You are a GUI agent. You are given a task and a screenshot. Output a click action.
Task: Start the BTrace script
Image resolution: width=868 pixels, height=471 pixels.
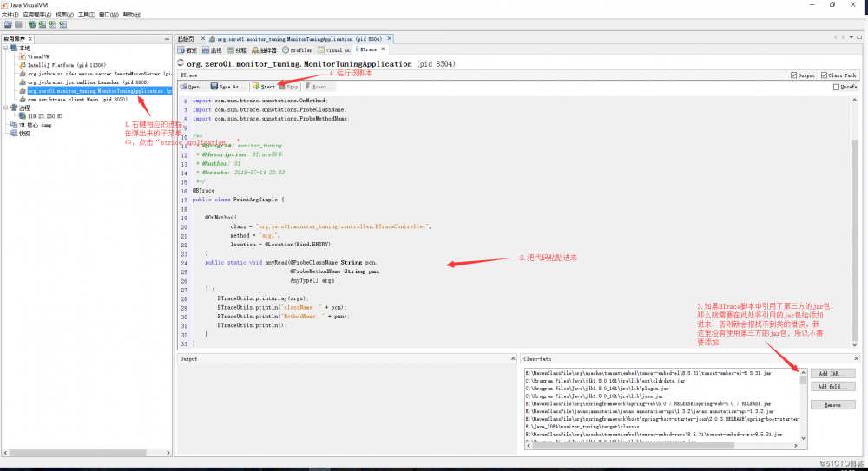click(x=264, y=87)
